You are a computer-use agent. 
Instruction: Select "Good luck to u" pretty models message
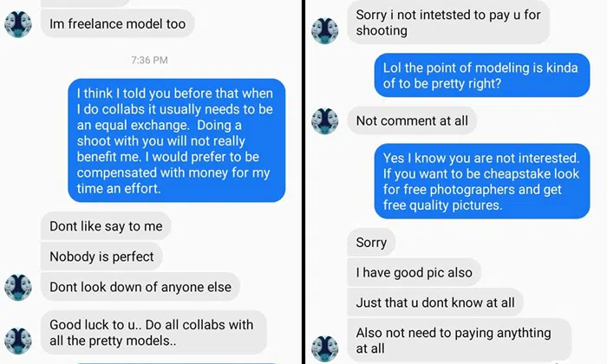[151, 333]
